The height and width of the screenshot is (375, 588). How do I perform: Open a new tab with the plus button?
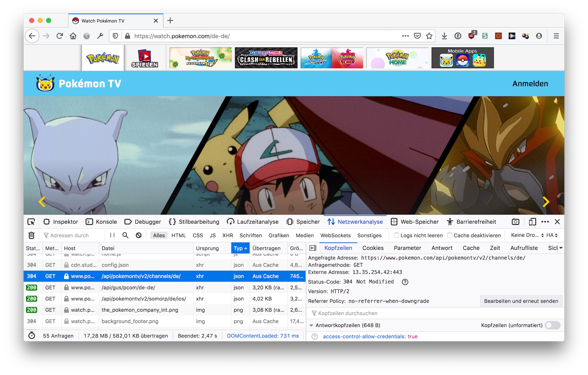(170, 20)
